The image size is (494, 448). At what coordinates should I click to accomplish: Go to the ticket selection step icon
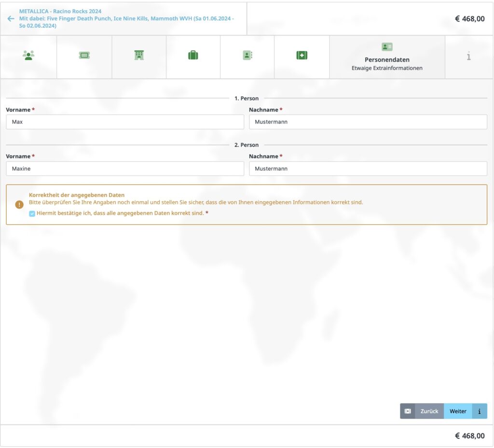(x=84, y=56)
